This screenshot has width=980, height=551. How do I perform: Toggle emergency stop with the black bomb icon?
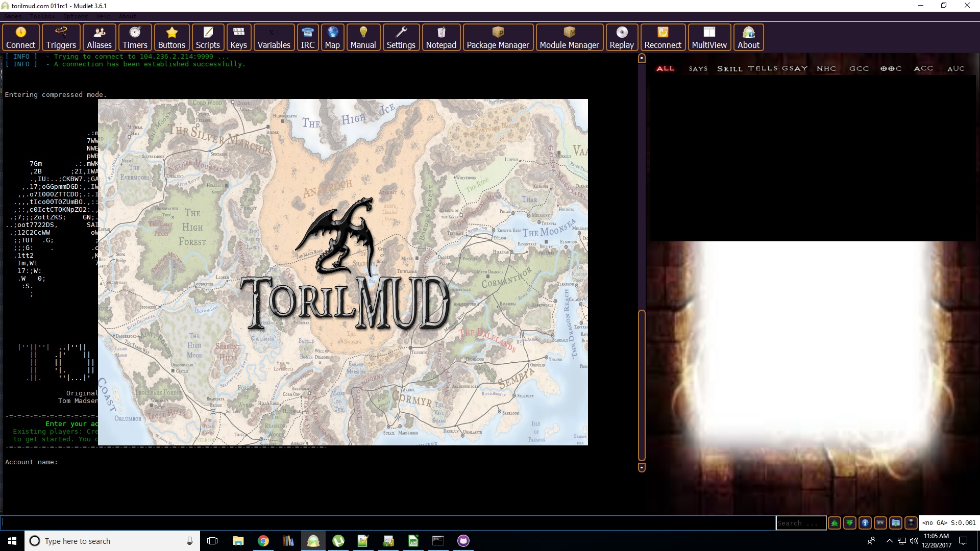click(911, 523)
